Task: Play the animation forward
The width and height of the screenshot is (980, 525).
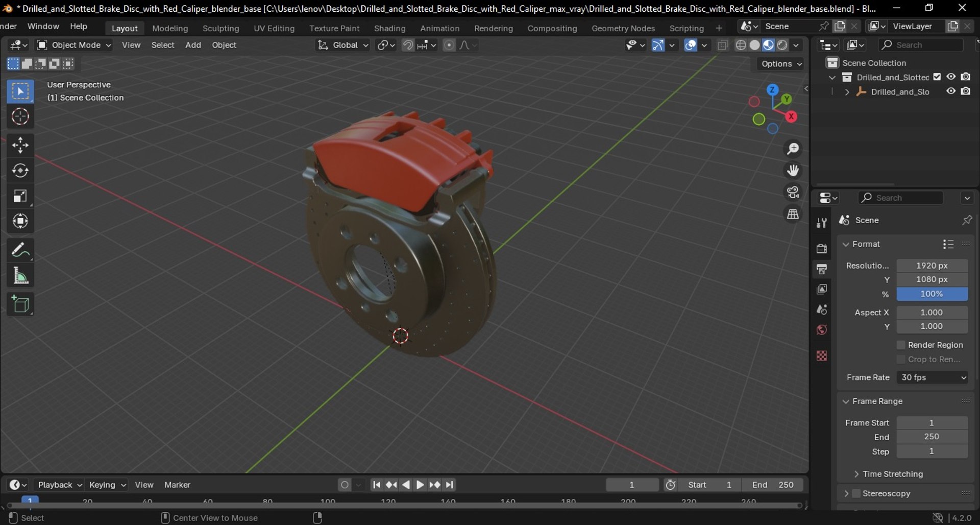Action: pos(420,485)
